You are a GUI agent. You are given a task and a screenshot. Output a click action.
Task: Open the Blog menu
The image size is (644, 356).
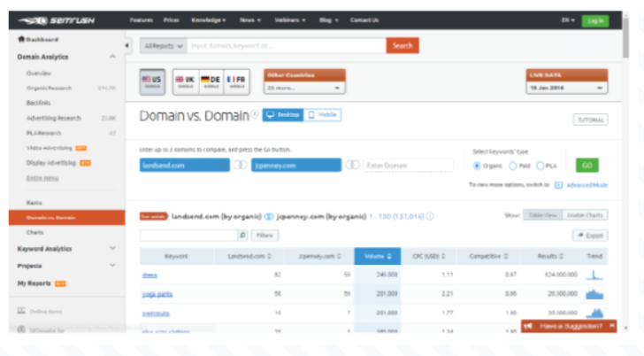[x=328, y=20]
